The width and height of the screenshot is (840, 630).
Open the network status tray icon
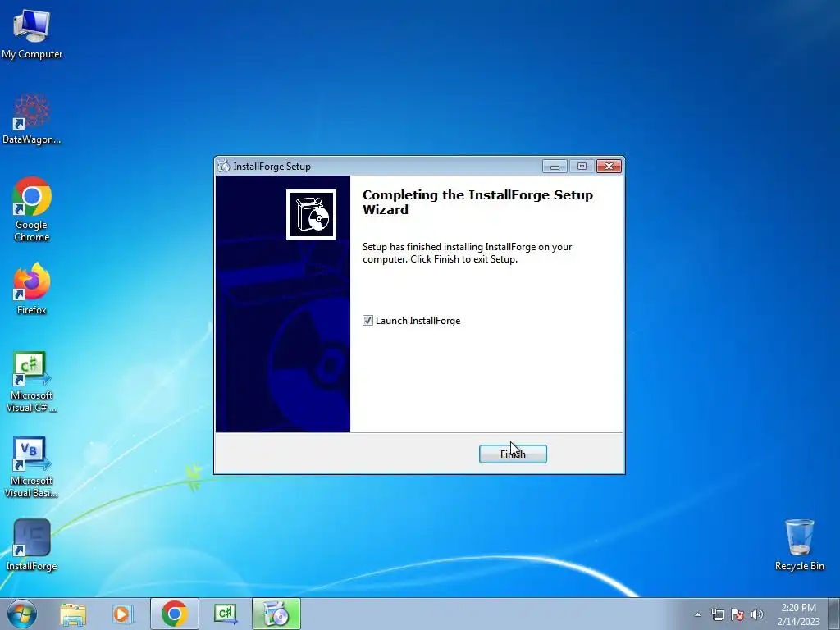717,614
